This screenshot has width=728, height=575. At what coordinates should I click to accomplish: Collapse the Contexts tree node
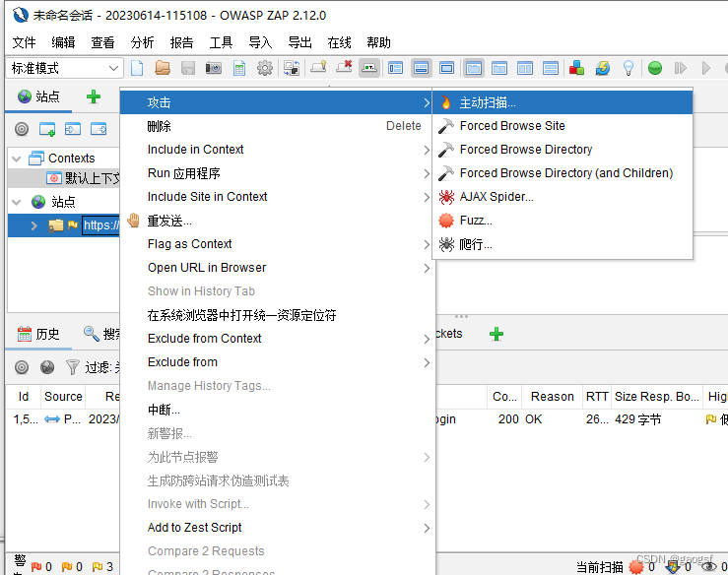(17, 159)
